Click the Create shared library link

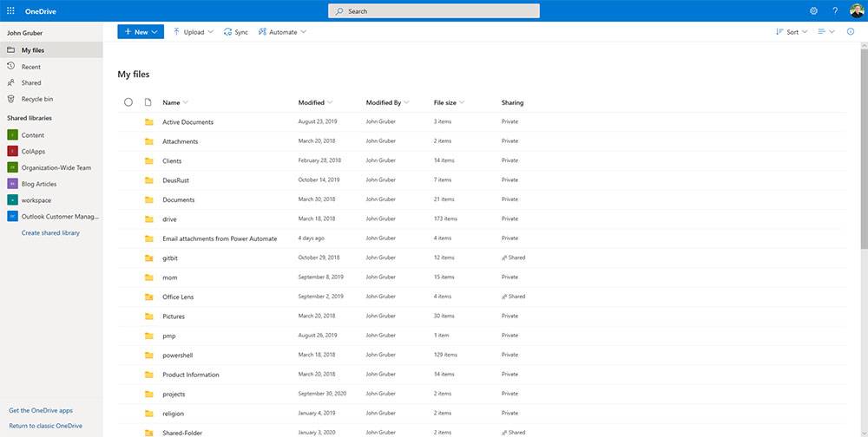(x=50, y=232)
